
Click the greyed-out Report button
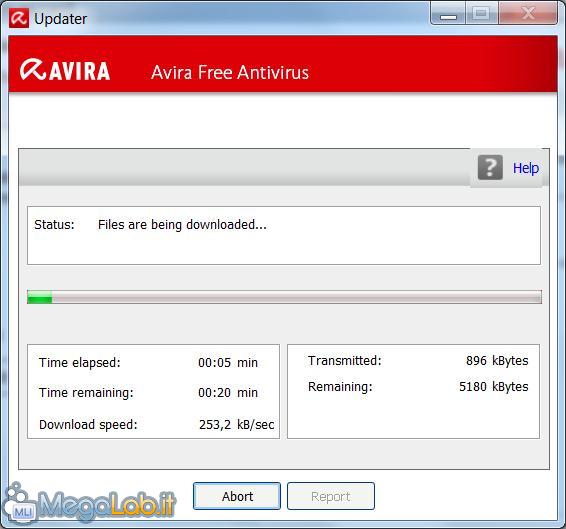[x=331, y=496]
